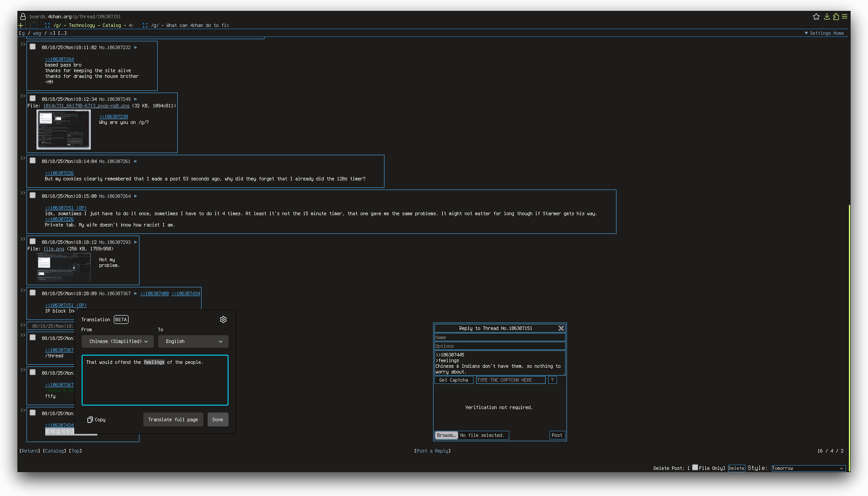The height and width of the screenshot is (496, 868).
Task: Tick checkbox for post No.106307232
Action: (33, 47)
